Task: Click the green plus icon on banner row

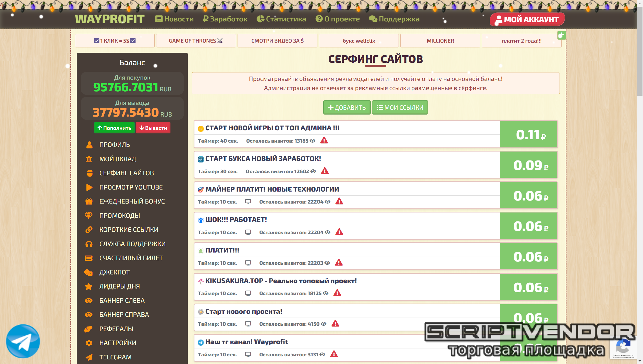Action: tap(562, 35)
